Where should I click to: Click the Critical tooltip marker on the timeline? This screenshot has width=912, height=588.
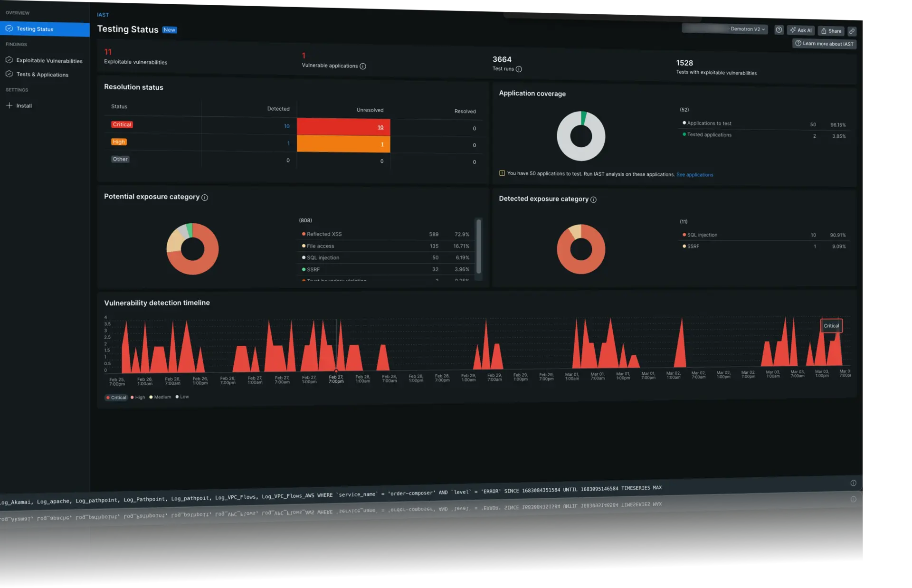(831, 326)
